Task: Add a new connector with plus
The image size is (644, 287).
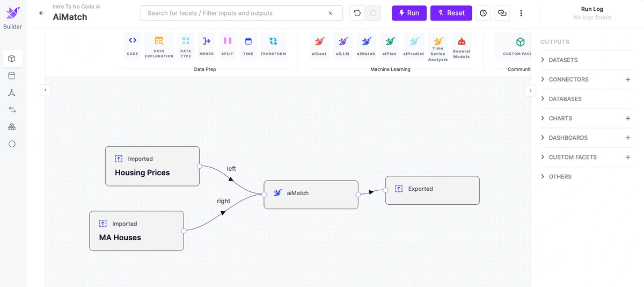Action: coord(628,80)
